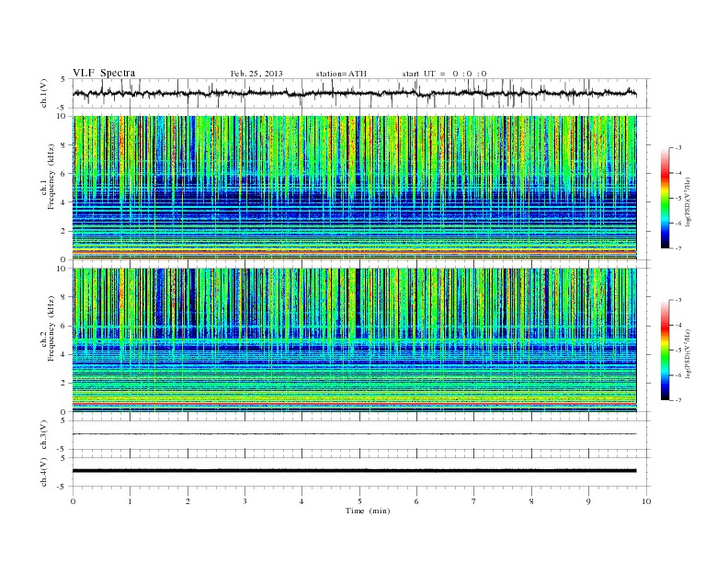Click the VLF Spectra title text
The width and height of the screenshot is (728, 563).
pyautogui.click(x=104, y=73)
